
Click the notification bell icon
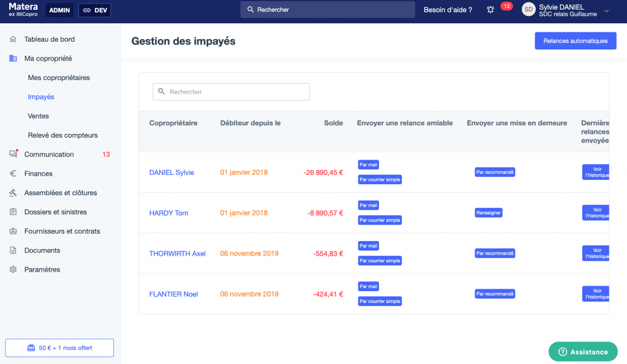point(490,10)
